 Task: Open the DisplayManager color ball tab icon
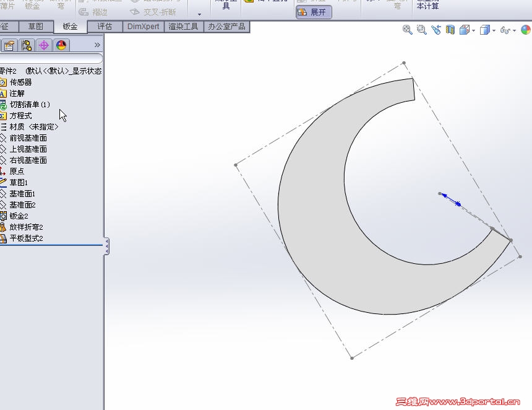pos(61,45)
